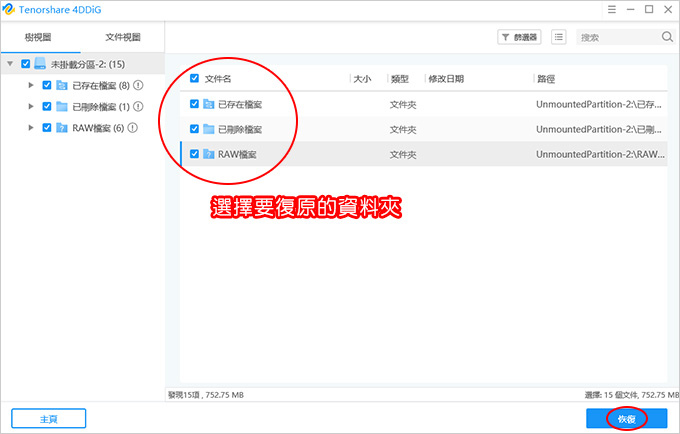Expand 已刪除檔案 (1) tree node

[31, 106]
